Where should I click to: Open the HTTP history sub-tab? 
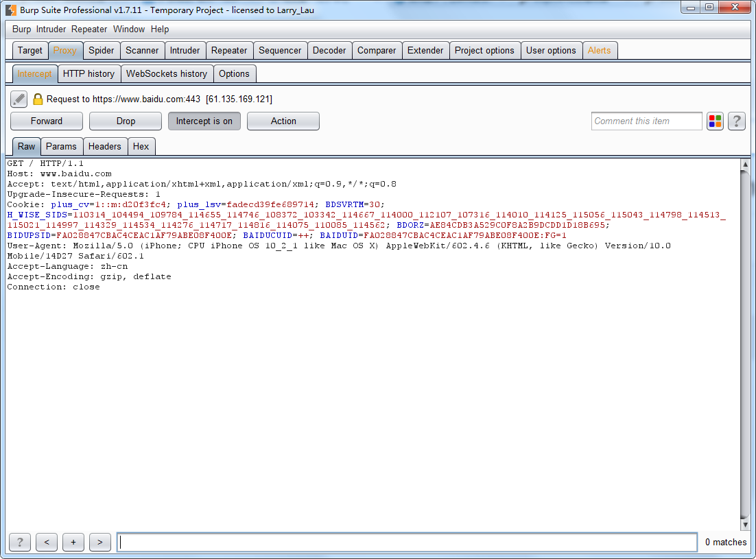88,73
